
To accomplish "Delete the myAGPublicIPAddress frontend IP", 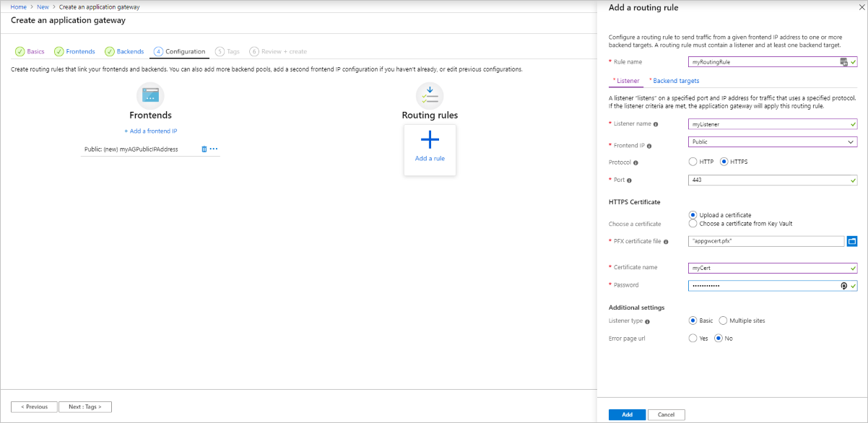I will tap(204, 149).
